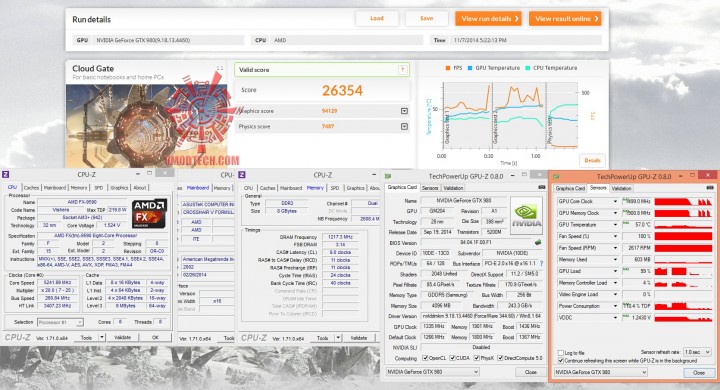
Task: Click the CPU-Z app icon in the CPU window title bar
Action: click(6, 175)
